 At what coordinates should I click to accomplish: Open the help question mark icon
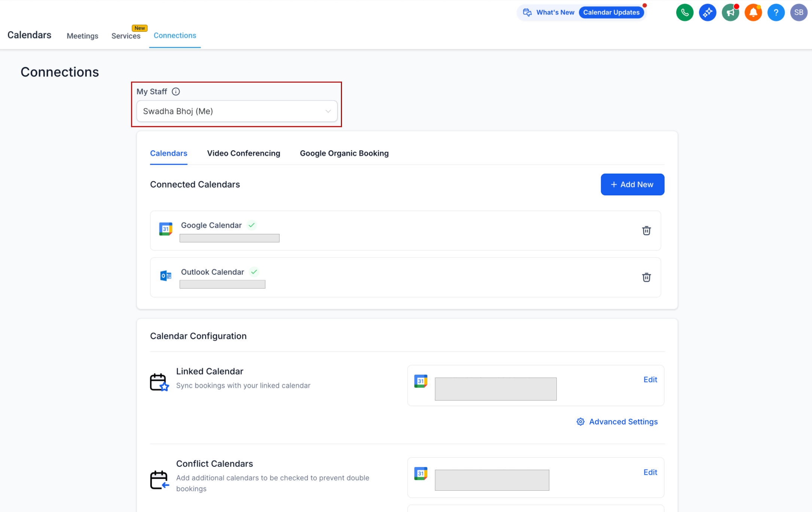point(776,12)
